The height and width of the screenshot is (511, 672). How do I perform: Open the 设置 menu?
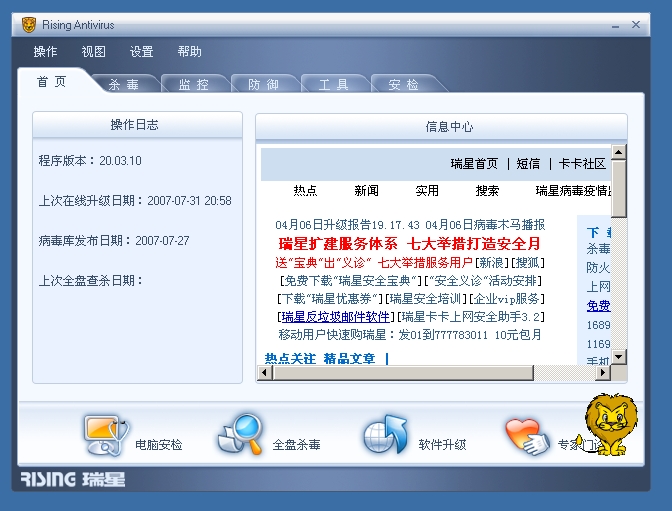tap(141, 52)
